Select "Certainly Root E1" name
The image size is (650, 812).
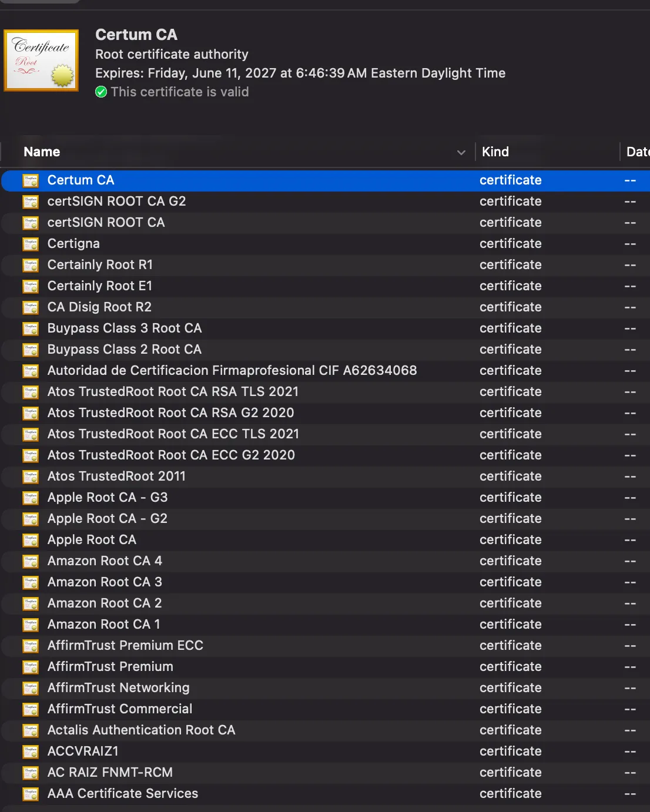tap(99, 286)
